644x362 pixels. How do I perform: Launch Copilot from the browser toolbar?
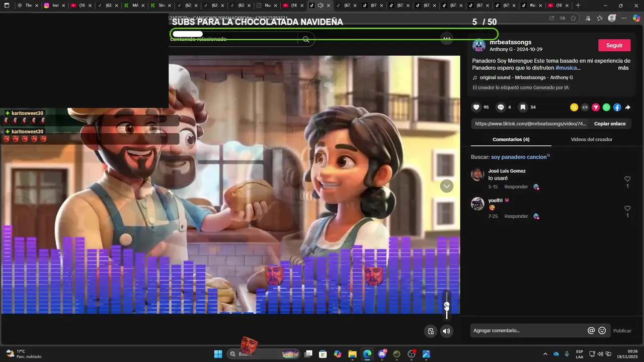point(636,18)
